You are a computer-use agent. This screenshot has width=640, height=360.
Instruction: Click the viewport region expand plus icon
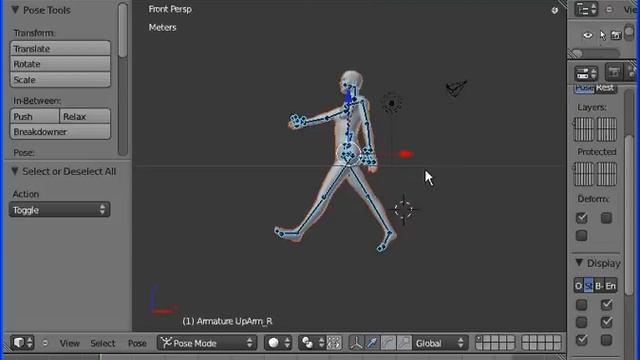click(x=555, y=10)
